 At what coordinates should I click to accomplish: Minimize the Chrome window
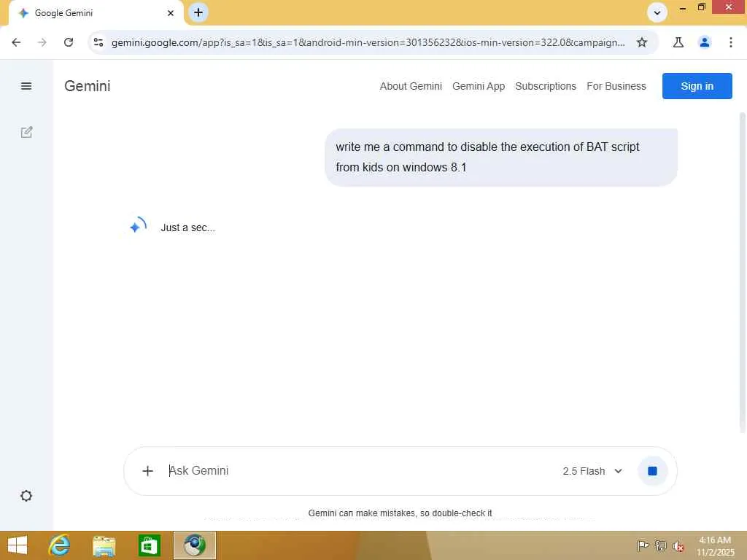(x=683, y=7)
